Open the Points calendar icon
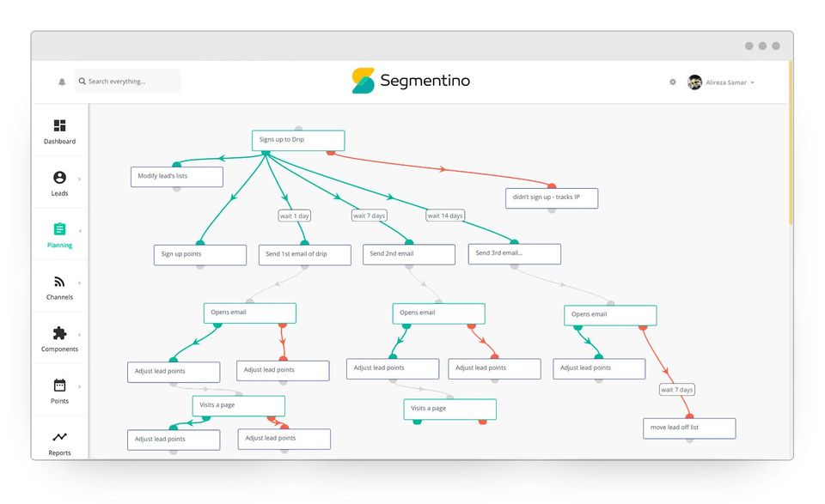825x504 pixels. [59, 386]
